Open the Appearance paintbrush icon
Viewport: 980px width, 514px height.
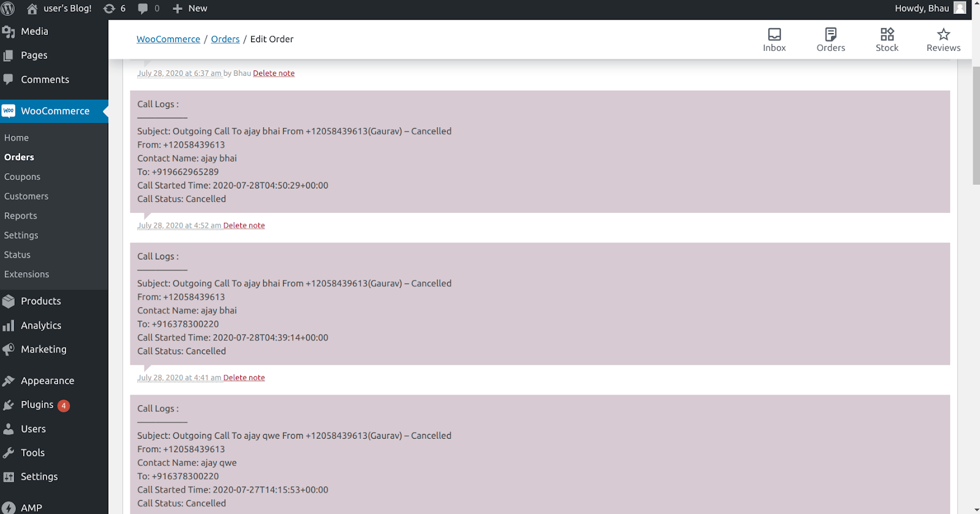pos(9,381)
